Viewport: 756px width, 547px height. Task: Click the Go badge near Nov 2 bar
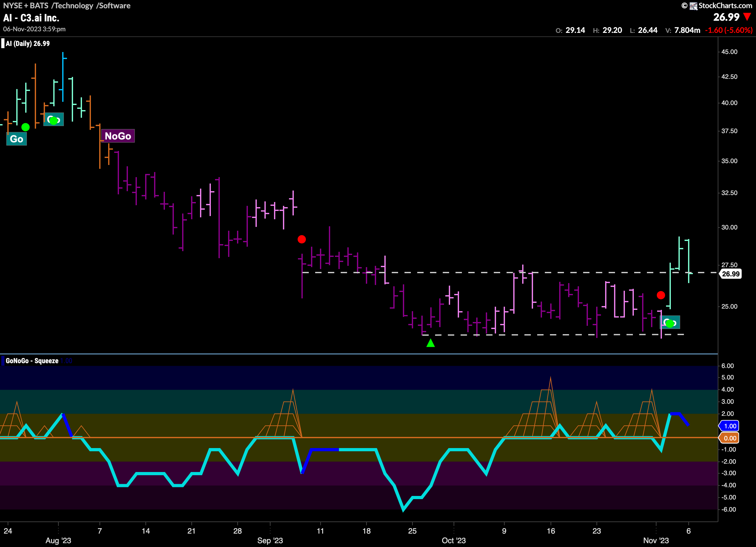point(670,323)
